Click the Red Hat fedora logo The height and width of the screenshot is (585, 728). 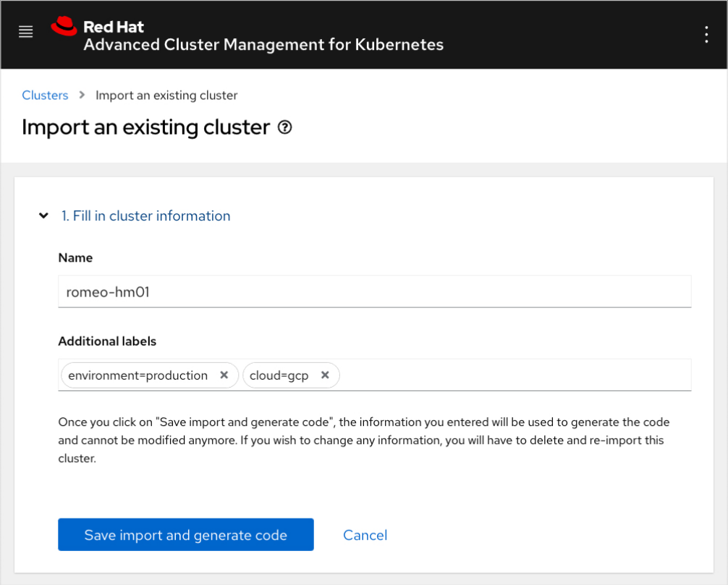[x=64, y=27]
